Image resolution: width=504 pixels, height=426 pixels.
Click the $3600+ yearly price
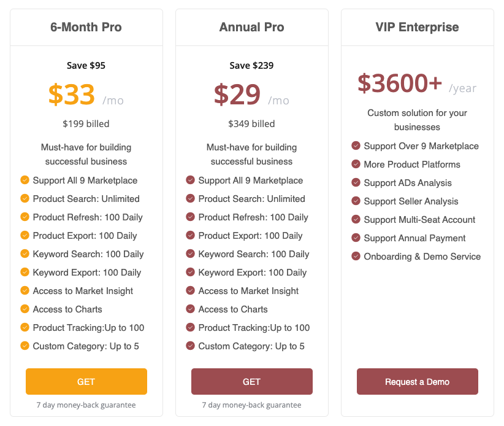[400, 83]
